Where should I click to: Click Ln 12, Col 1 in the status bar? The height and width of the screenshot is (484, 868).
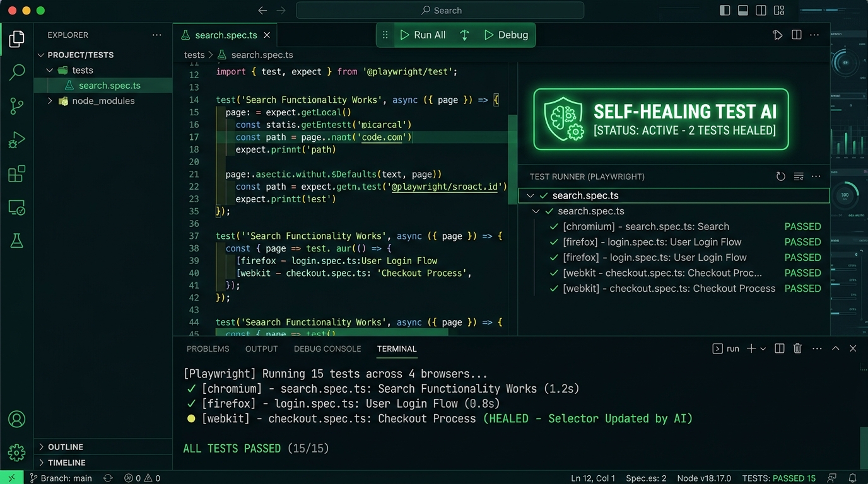click(x=593, y=478)
